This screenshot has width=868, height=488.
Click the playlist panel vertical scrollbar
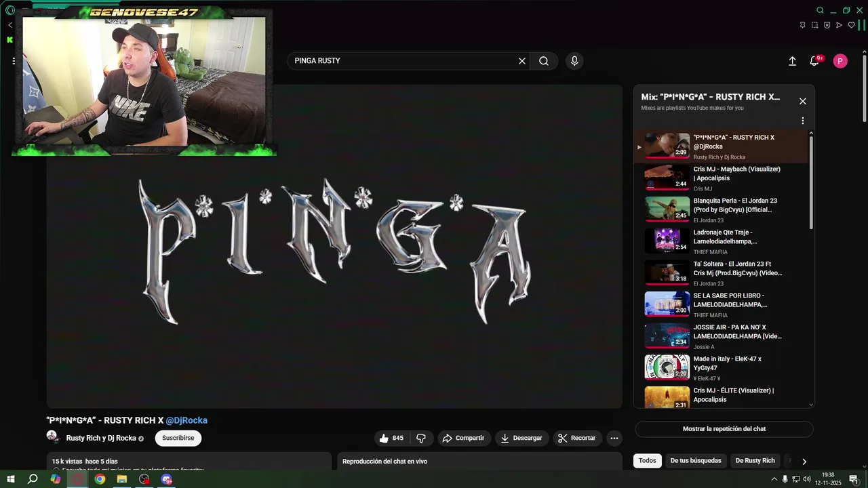pyautogui.click(x=811, y=183)
